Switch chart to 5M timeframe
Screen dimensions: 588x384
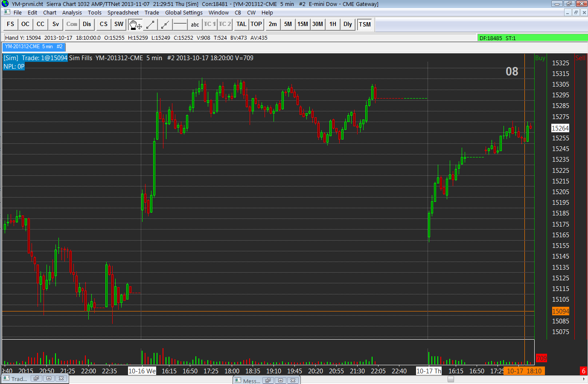(x=288, y=24)
